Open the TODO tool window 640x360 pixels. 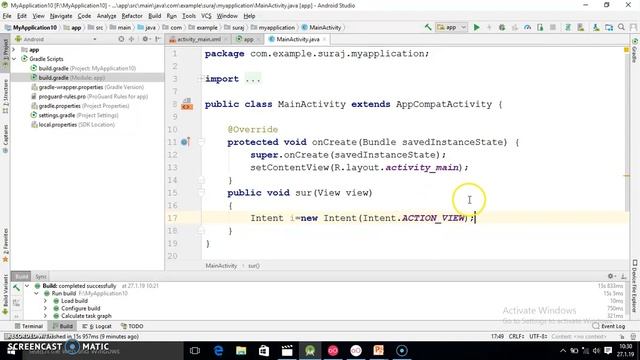(132, 326)
